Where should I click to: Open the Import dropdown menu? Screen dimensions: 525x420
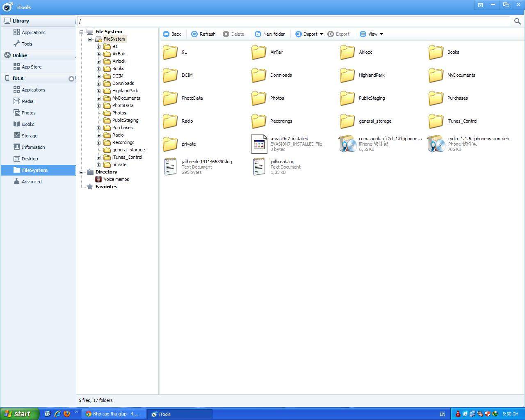[310, 34]
